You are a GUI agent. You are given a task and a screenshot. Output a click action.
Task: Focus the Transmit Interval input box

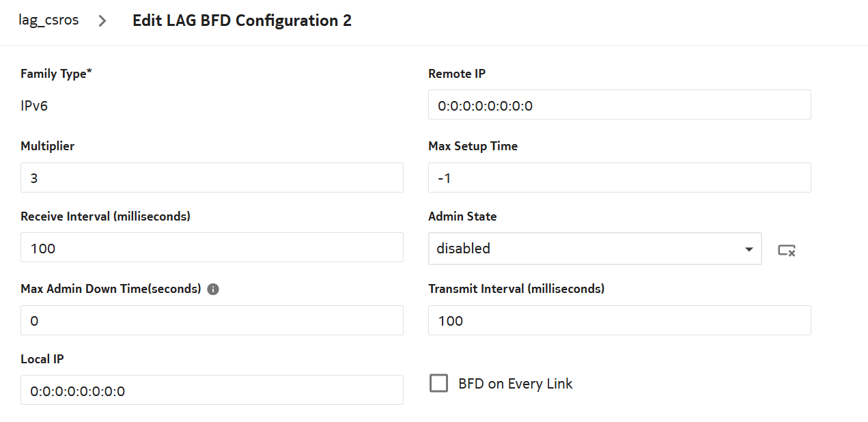pos(619,320)
